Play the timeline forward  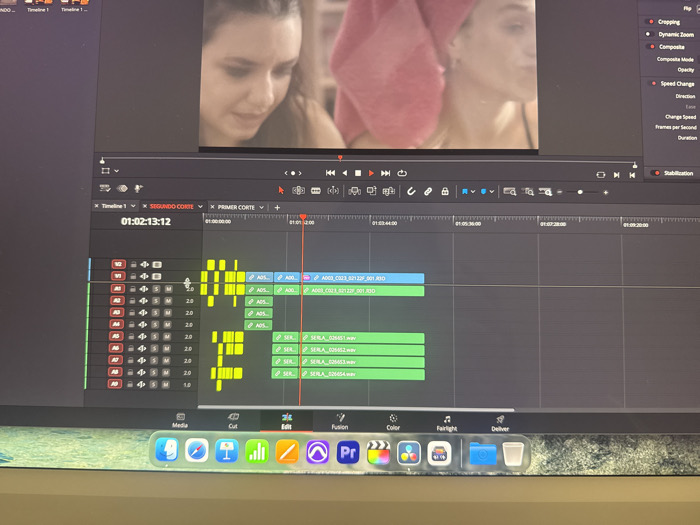pyautogui.click(x=371, y=173)
